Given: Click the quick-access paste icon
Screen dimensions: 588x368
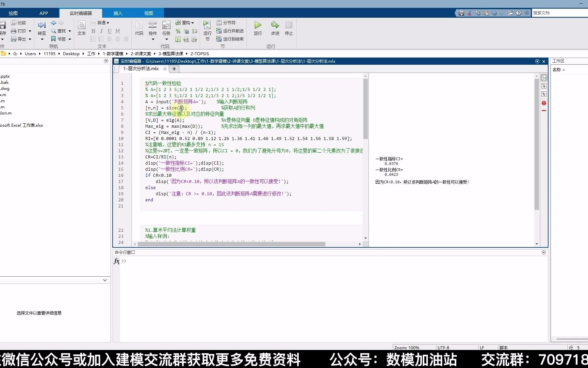Looking at the screenshot, I should tap(486, 13).
